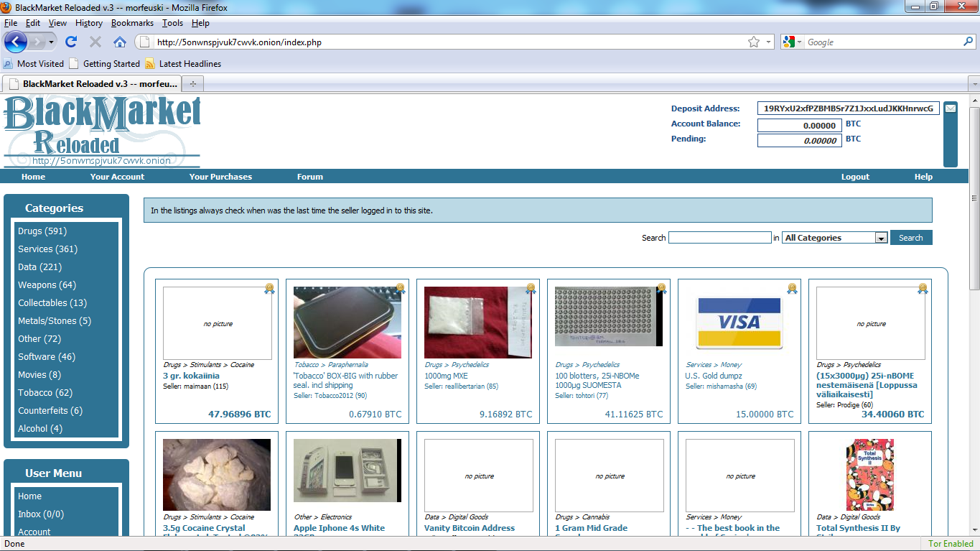Open the Edit menu
Screen dimensions: 980x551
[33, 23]
